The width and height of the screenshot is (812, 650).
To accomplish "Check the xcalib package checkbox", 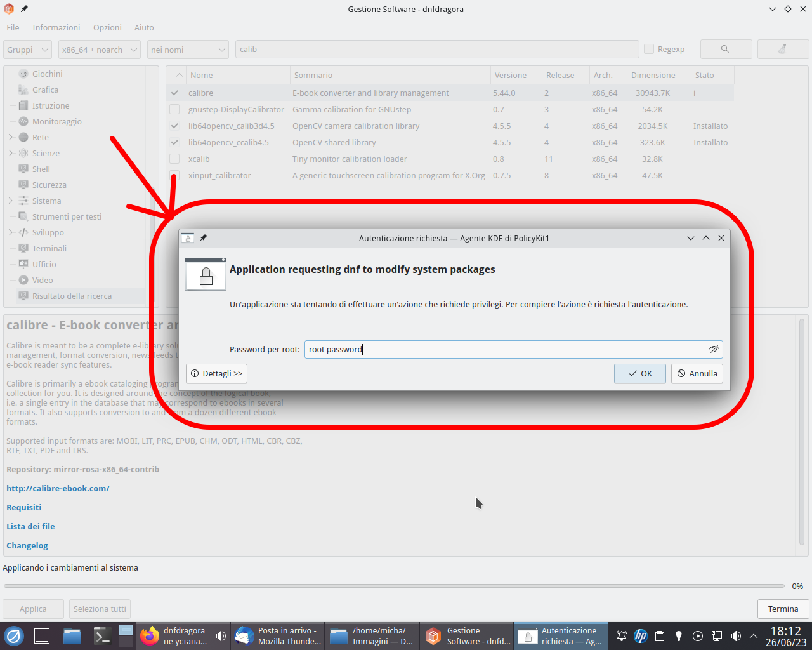I will point(174,159).
